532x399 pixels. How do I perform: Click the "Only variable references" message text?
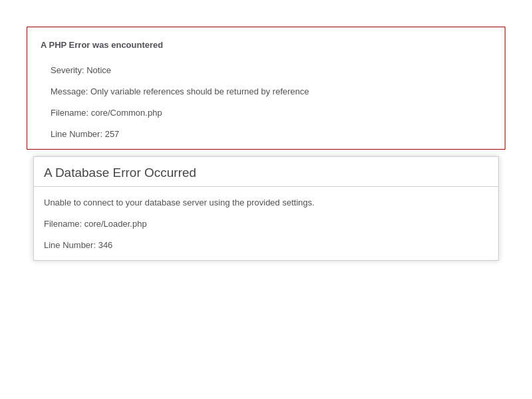coord(136,92)
